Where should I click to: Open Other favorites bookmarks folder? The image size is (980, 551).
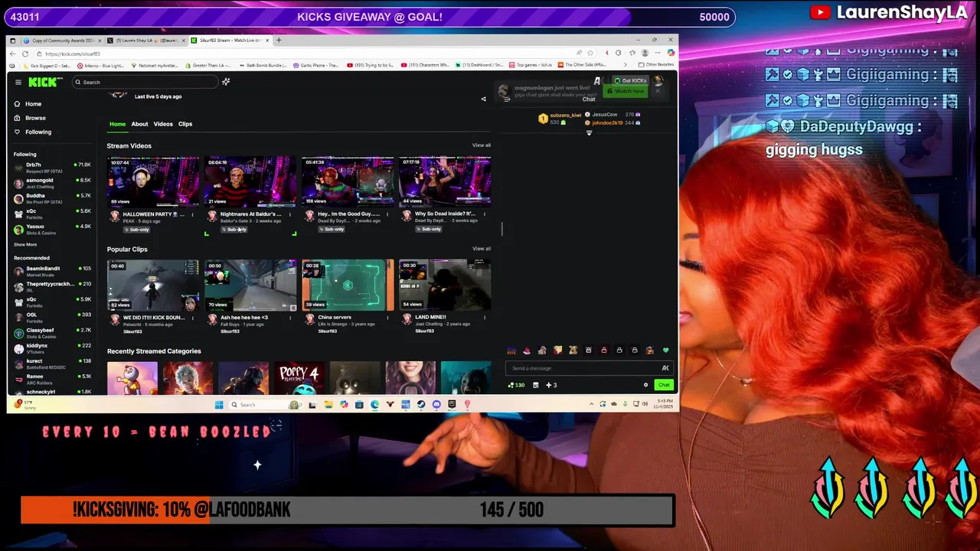coord(657,65)
